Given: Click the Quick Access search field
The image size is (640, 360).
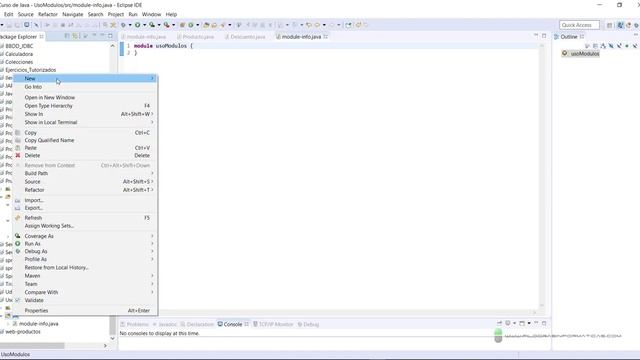Looking at the screenshot, I should point(579,25).
